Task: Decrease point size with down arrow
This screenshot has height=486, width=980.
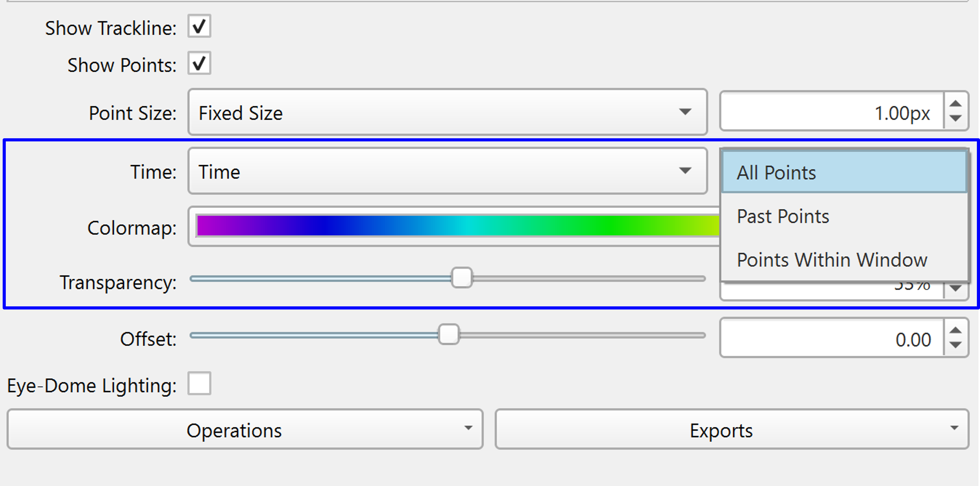Action: point(956,118)
